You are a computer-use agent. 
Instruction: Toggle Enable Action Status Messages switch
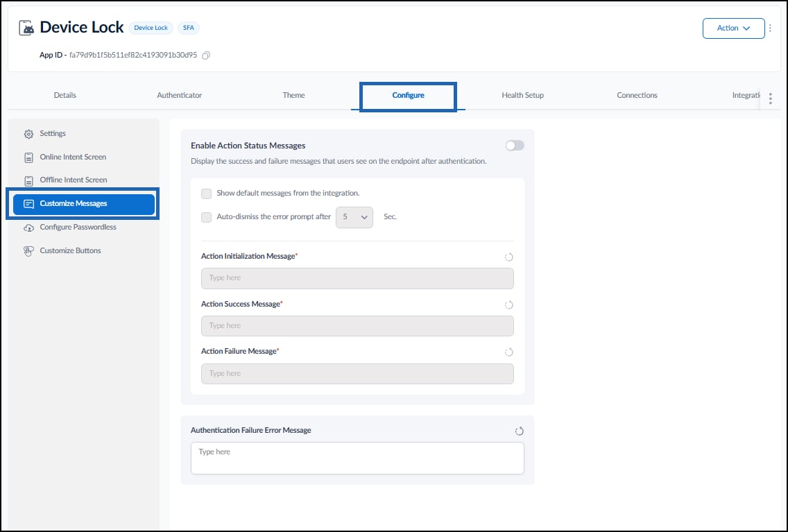click(515, 145)
